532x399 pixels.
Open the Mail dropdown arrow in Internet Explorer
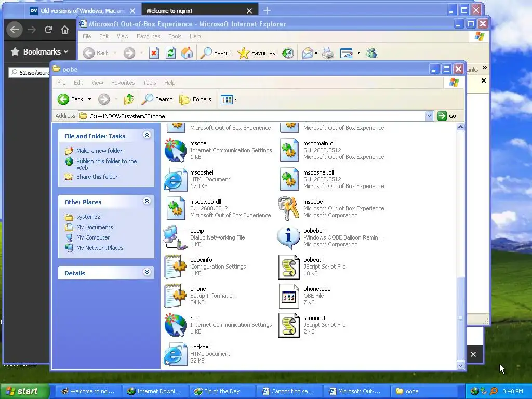point(316,53)
